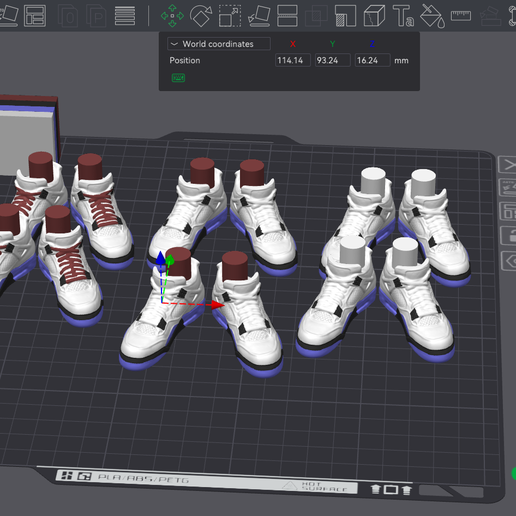Screen dimensions: 516x516
Task: Click the blue Z-axis gizmo arrow
Action: [160, 258]
